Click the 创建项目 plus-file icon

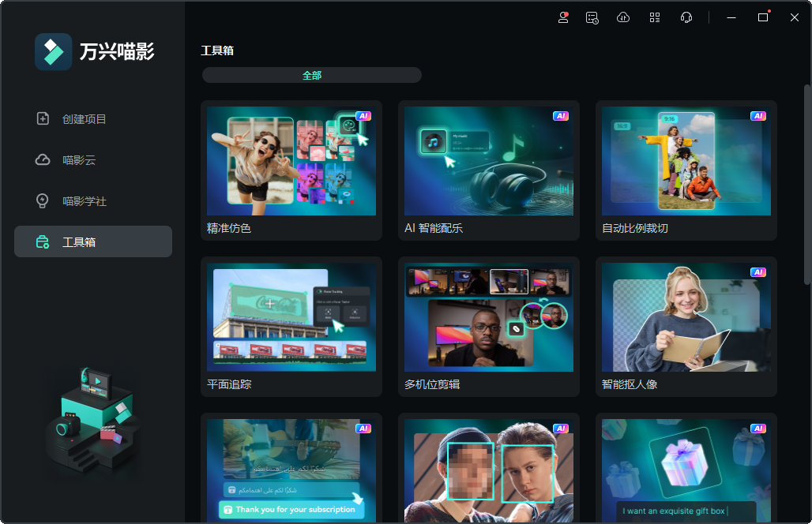pyautogui.click(x=43, y=118)
